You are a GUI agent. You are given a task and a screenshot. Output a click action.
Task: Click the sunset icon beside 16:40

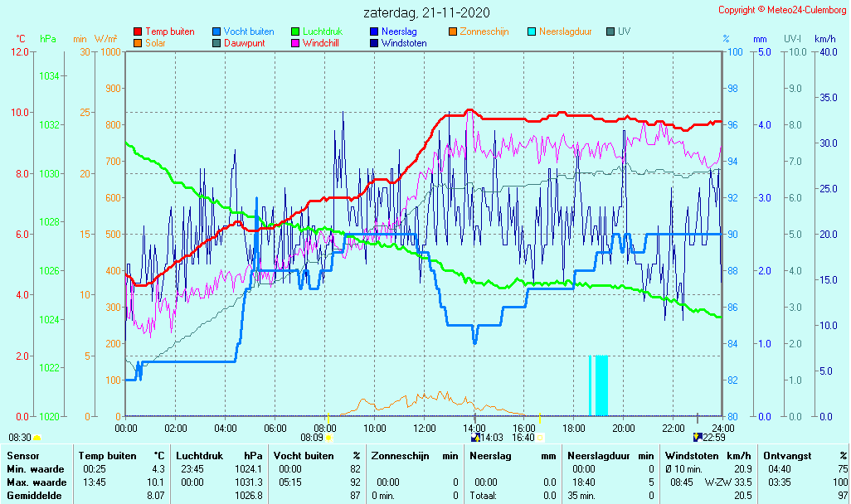coord(540,437)
